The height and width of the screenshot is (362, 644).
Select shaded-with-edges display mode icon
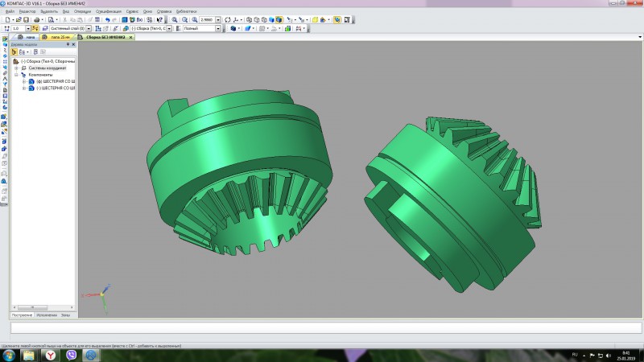click(279, 19)
